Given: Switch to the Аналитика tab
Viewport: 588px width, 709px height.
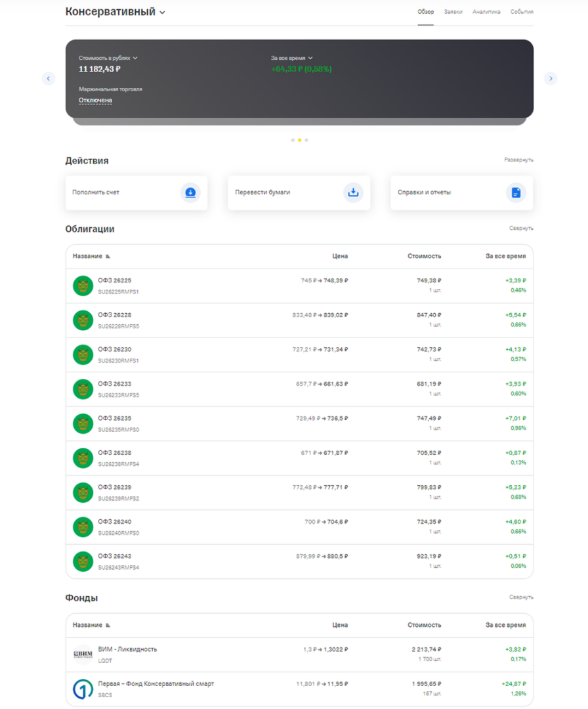Looking at the screenshot, I should (x=486, y=12).
